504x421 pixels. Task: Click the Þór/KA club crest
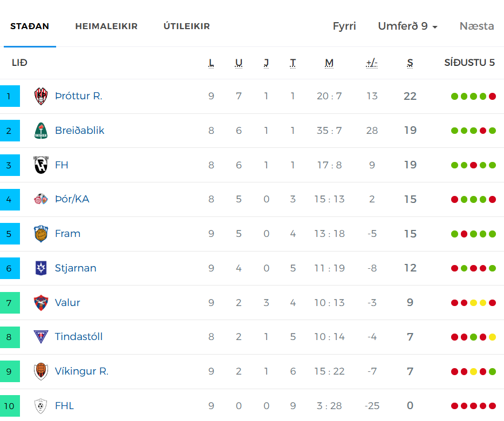point(41,199)
